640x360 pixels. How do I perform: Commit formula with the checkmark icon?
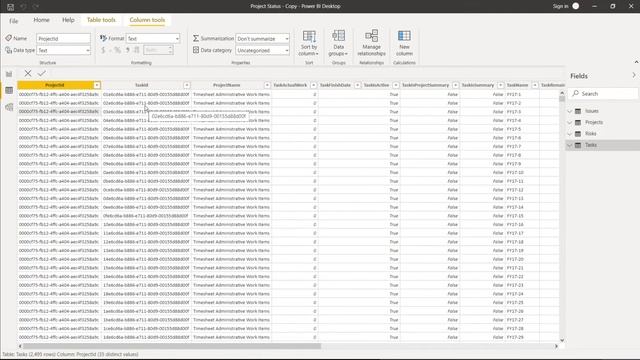click(x=42, y=73)
